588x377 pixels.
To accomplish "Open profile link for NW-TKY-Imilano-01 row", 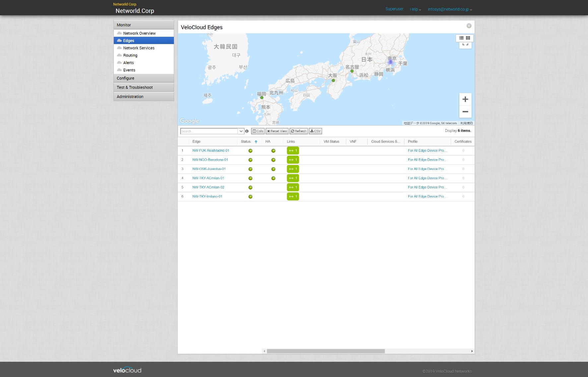I will coord(427,196).
